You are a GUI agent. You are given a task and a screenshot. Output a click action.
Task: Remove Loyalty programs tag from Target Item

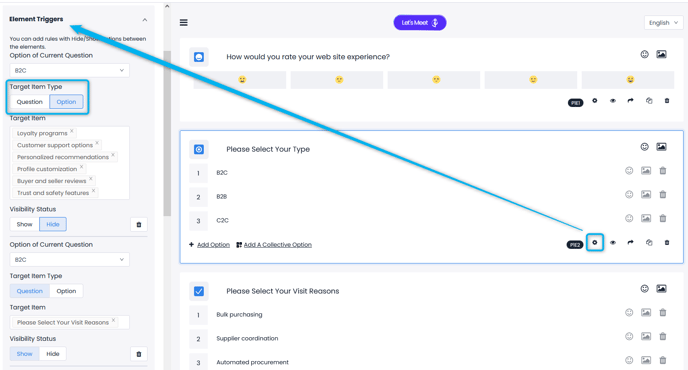[x=72, y=131]
